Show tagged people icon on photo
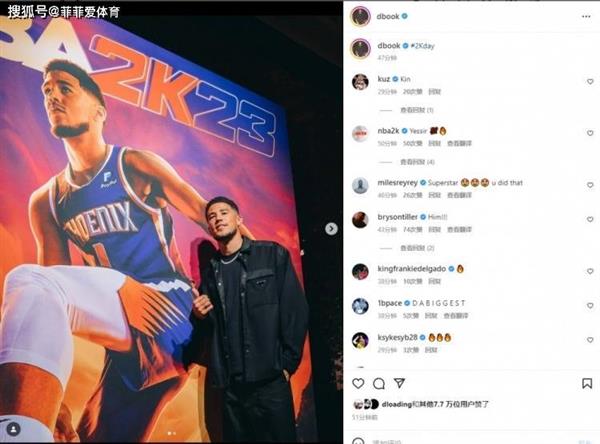 click(13, 429)
